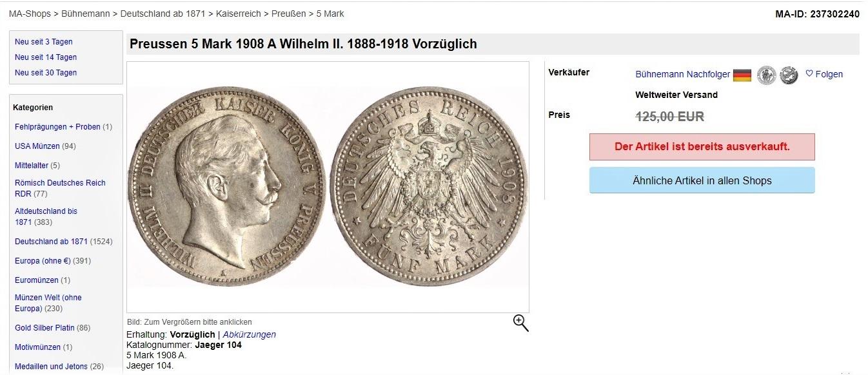Click the magnifier zoom icon below the coin image
This screenshot has height=375, width=868.
click(x=521, y=323)
